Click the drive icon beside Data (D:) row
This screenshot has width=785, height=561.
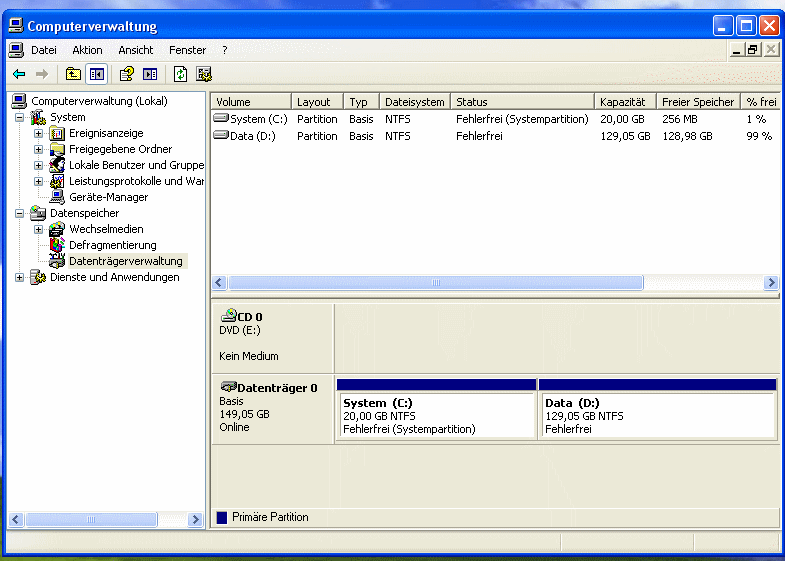221,136
